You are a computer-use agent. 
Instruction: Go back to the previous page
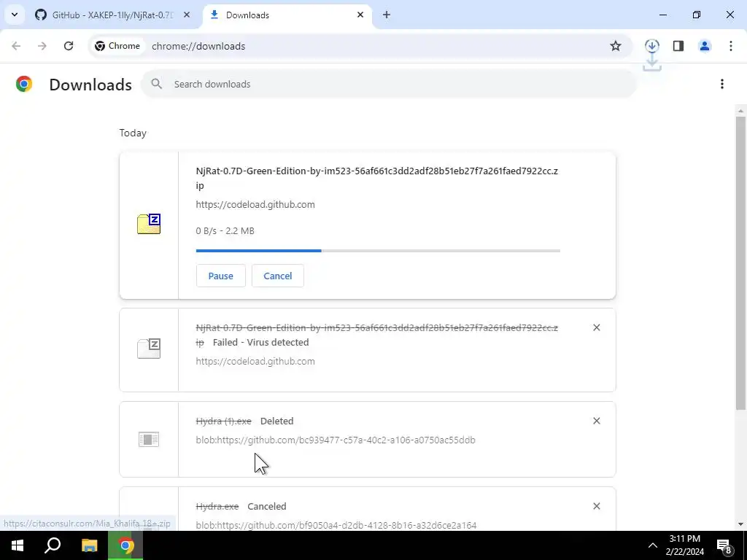pos(16,46)
